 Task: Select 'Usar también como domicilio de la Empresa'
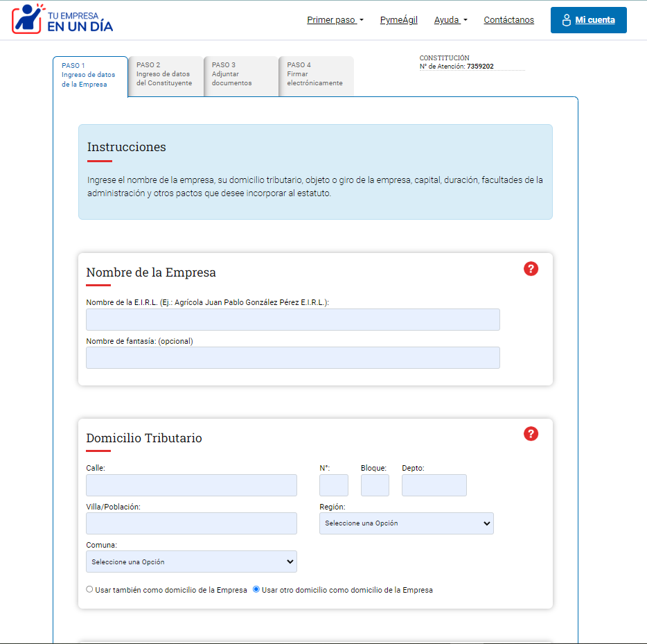coord(89,589)
